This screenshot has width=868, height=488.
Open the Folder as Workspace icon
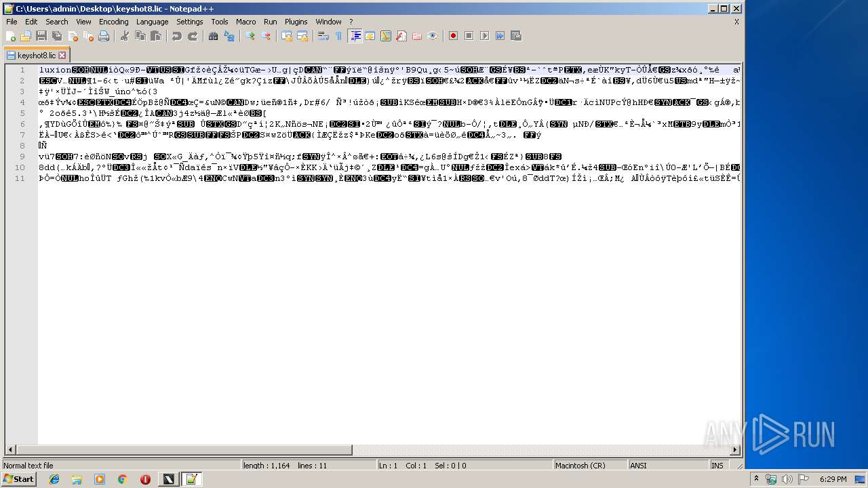(417, 36)
